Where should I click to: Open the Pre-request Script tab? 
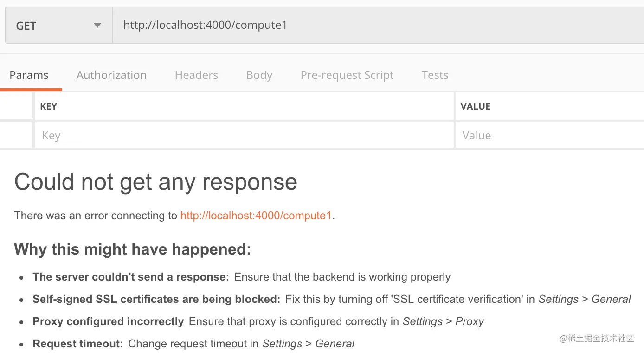point(347,75)
